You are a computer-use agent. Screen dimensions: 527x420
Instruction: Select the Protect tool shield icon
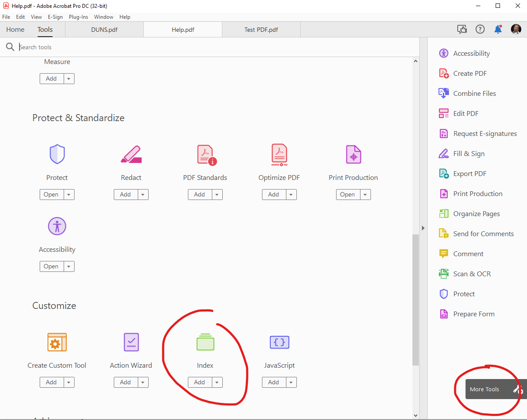[x=57, y=154]
